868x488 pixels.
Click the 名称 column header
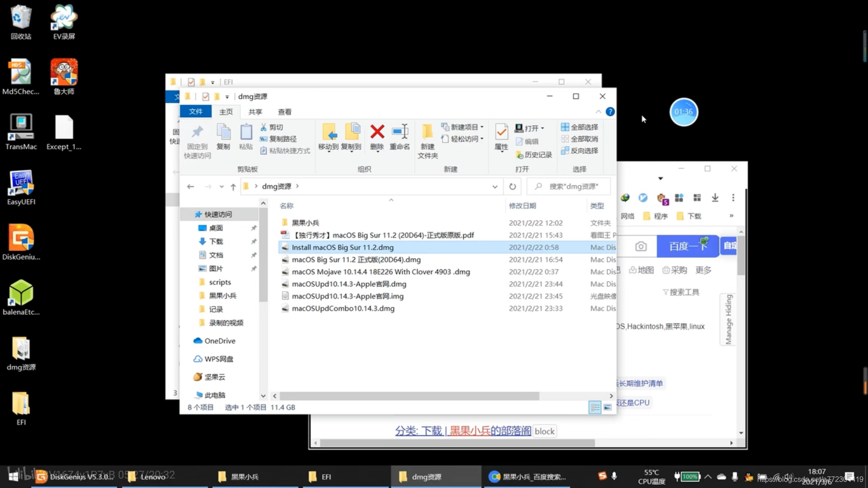[287, 206]
